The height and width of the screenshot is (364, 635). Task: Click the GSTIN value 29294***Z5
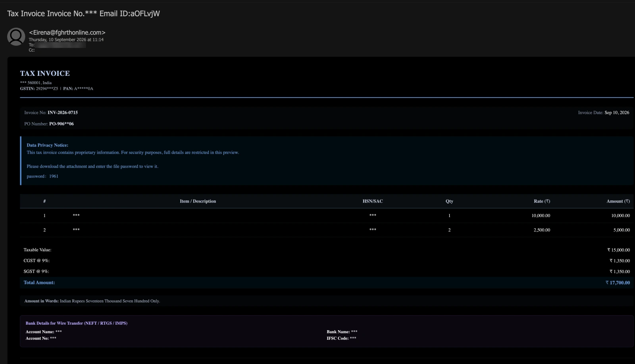click(x=47, y=89)
